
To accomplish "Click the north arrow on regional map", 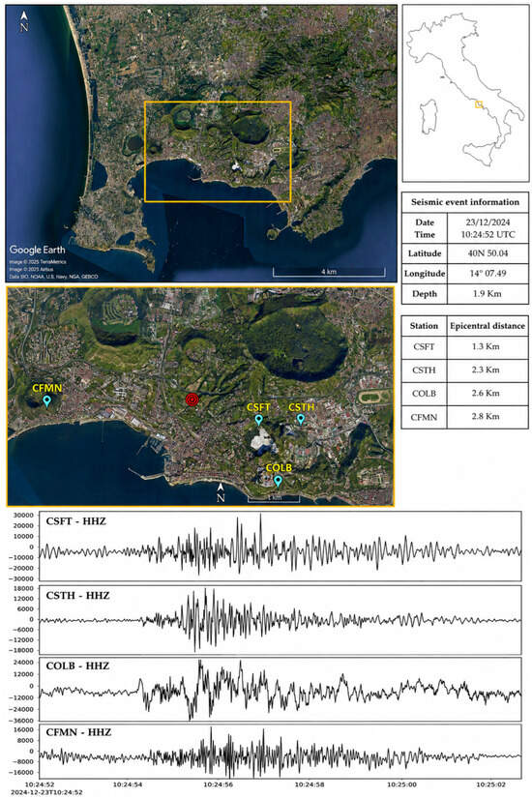I will point(24,22).
